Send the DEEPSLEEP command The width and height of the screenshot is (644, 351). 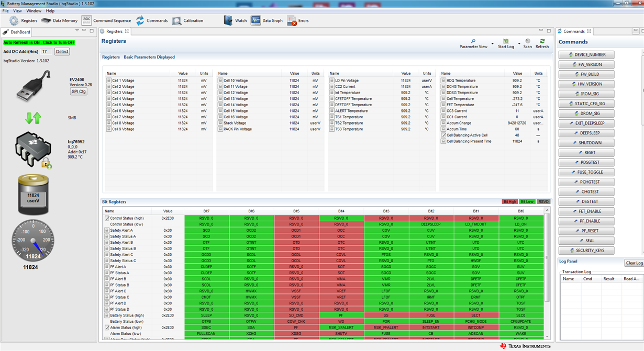586,133
